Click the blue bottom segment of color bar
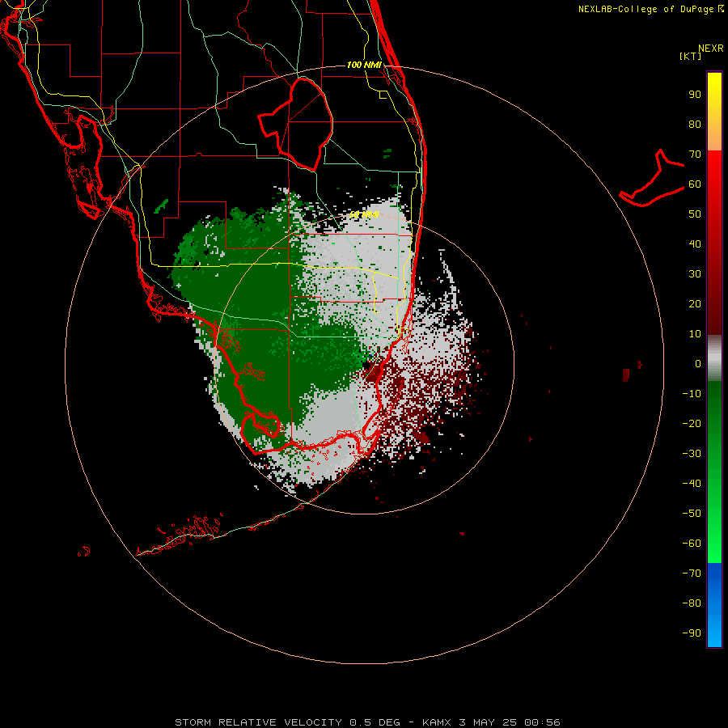The height and width of the screenshot is (728, 728). tap(714, 605)
